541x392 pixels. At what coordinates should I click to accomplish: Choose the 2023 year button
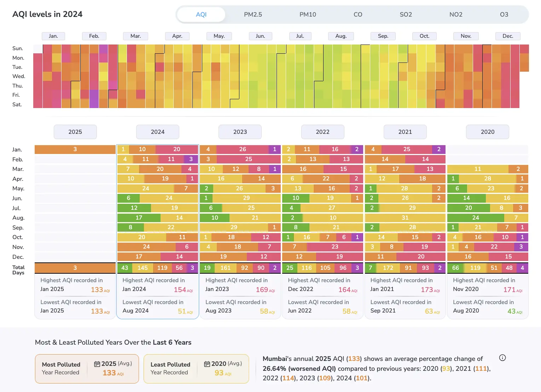pos(240,132)
